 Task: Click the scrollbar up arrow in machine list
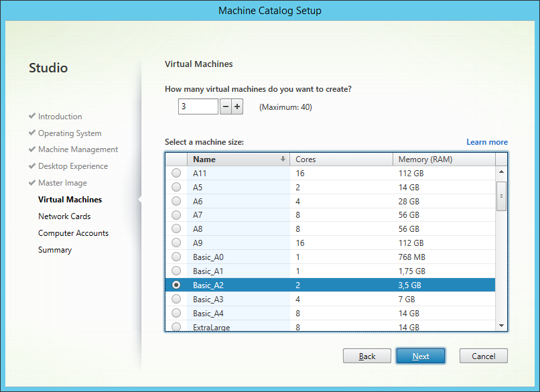pyautogui.click(x=501, y=172)
